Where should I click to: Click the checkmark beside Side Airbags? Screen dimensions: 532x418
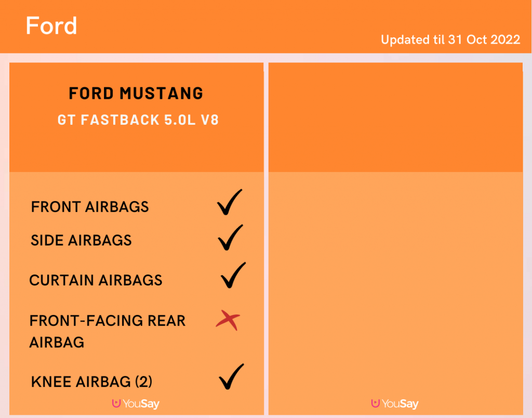230,238
